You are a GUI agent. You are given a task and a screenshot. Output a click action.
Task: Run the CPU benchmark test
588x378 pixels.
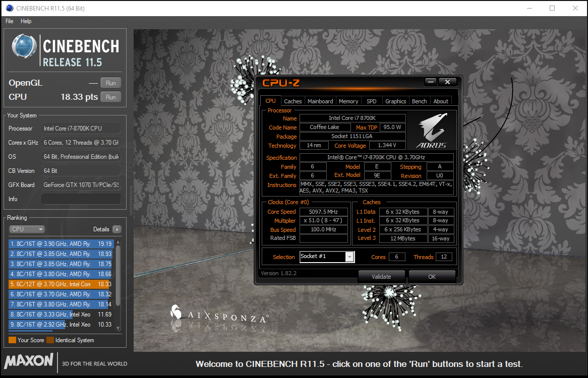[x=110, y=97]
